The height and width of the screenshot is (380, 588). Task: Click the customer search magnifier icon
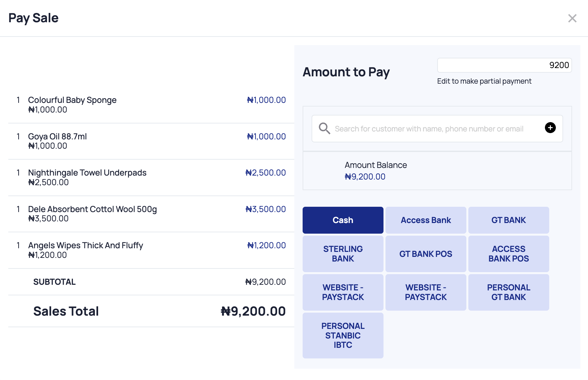(324, 128)
